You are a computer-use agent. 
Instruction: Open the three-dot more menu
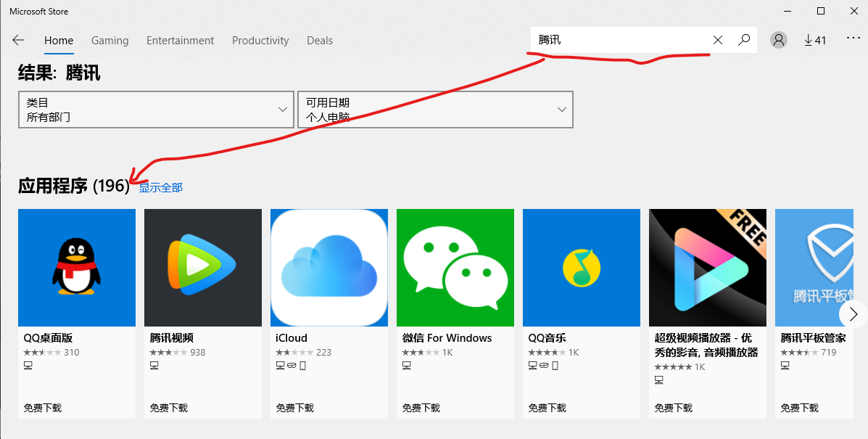[x=853, y=38]
